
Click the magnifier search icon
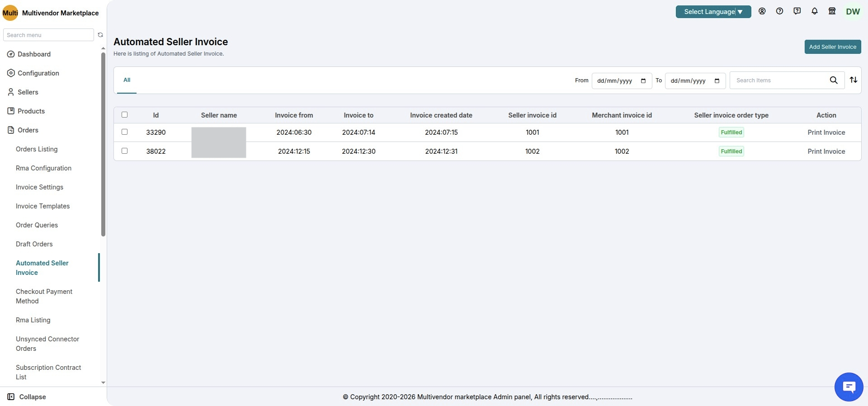[x=834, y=80]
